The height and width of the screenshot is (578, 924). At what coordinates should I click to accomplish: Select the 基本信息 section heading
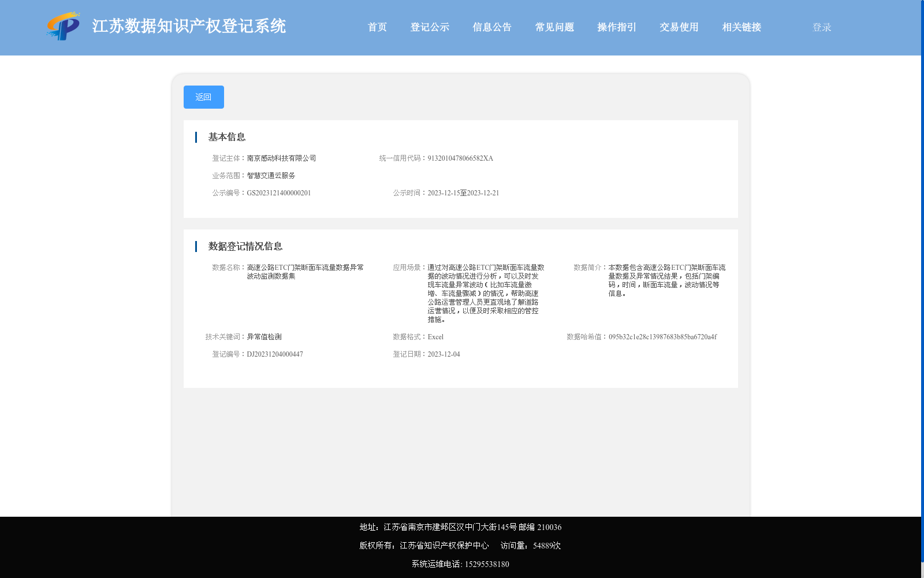(227, 137)
